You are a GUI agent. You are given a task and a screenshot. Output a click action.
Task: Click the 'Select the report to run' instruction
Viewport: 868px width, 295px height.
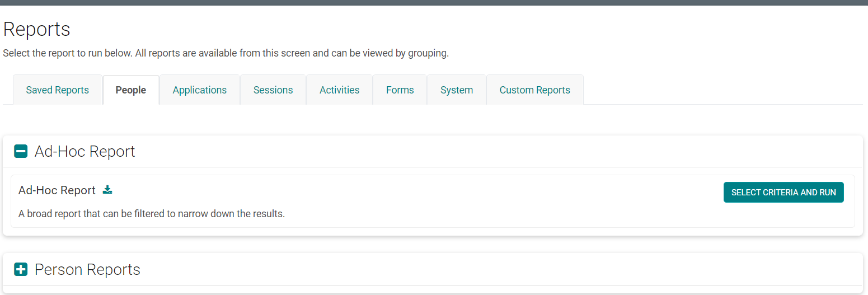point(226,54)
